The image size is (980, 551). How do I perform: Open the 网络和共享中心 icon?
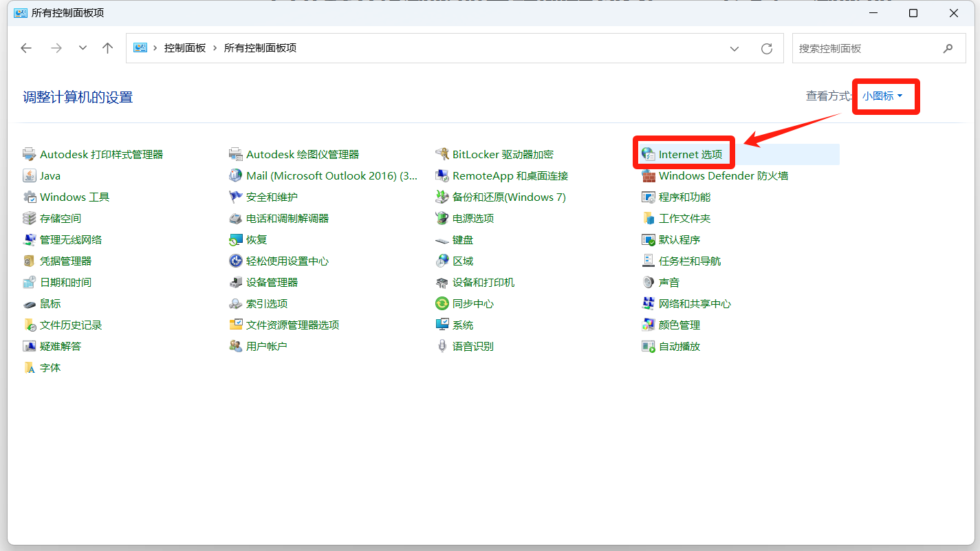coord(648,303)
